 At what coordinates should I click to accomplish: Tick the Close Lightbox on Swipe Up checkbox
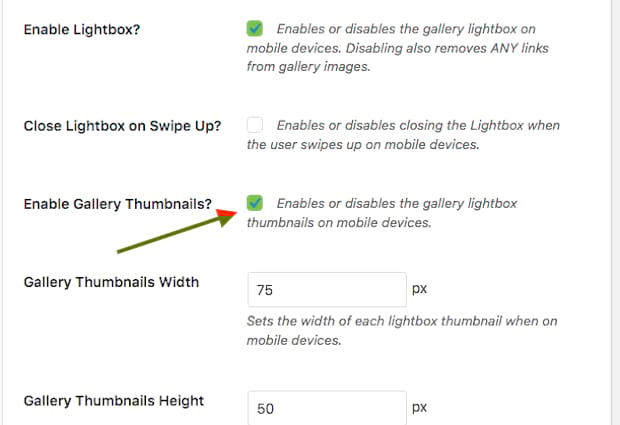(255, 126)
